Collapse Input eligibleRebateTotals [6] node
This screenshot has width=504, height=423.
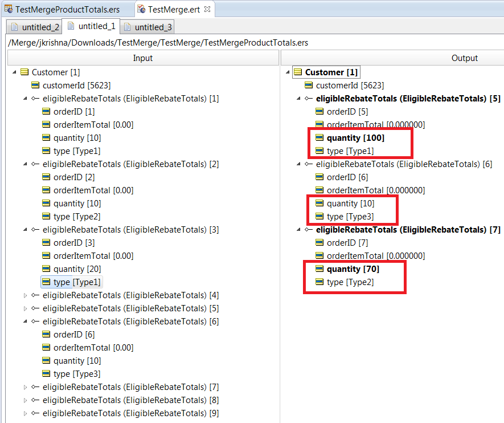click(25, 322)
